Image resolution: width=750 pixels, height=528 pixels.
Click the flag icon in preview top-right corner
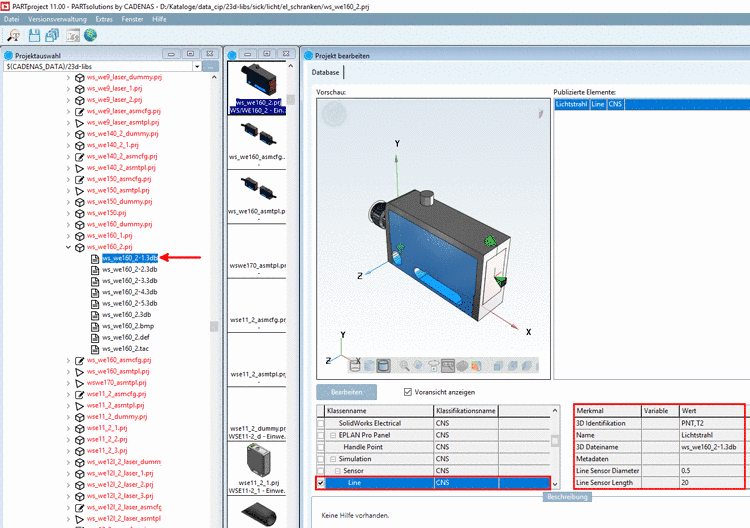point(540,114)
